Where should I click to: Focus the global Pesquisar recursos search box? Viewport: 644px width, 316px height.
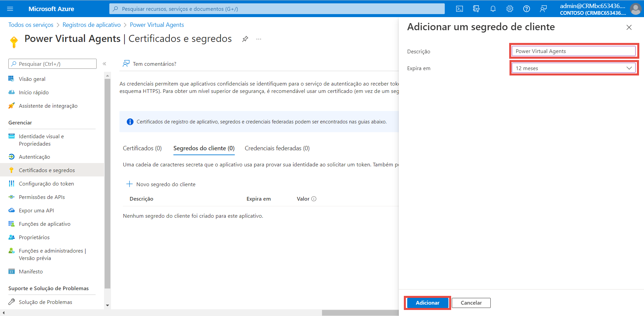point(277,9)
